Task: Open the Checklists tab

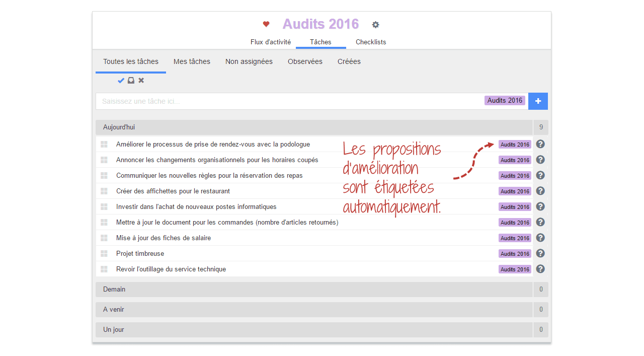Action: (x=371, y=42)
